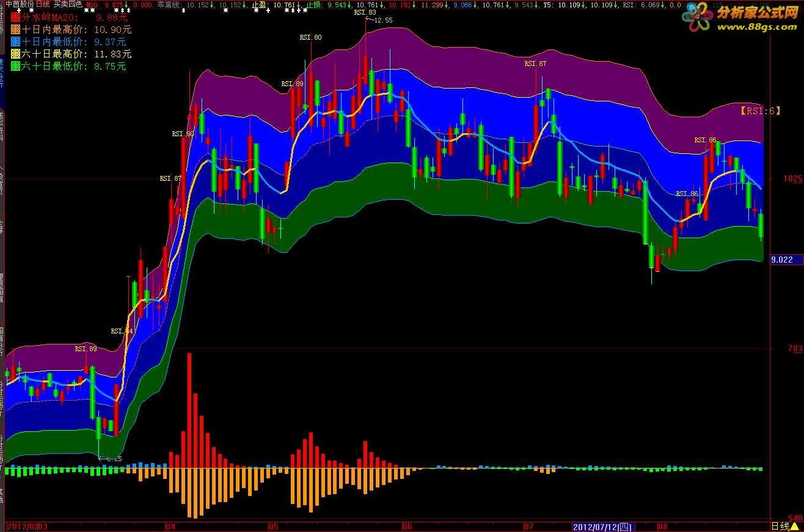The width and height of the screenshot is (804, 532).
Task: Open the 日线 period selector with yellow triangle
Action: point(785,526)
